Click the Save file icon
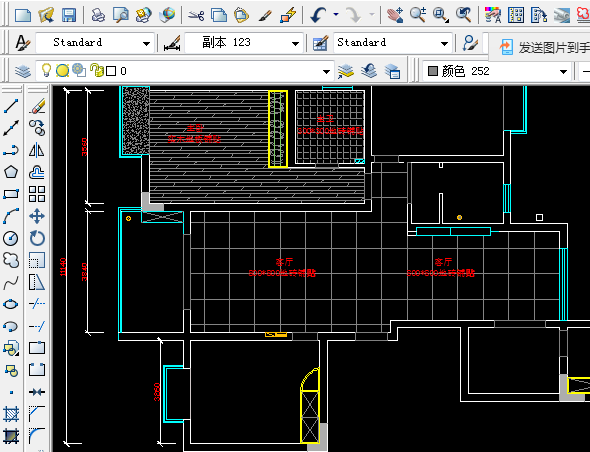This screenshot has width=590, height=452. [x=69, y=15]
